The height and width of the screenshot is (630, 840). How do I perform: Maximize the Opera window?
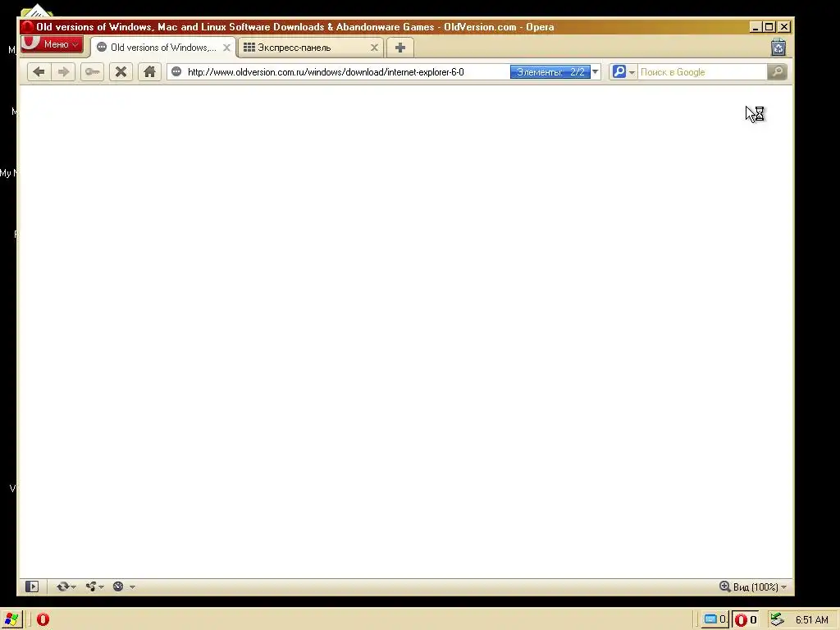tap(769, 27)
